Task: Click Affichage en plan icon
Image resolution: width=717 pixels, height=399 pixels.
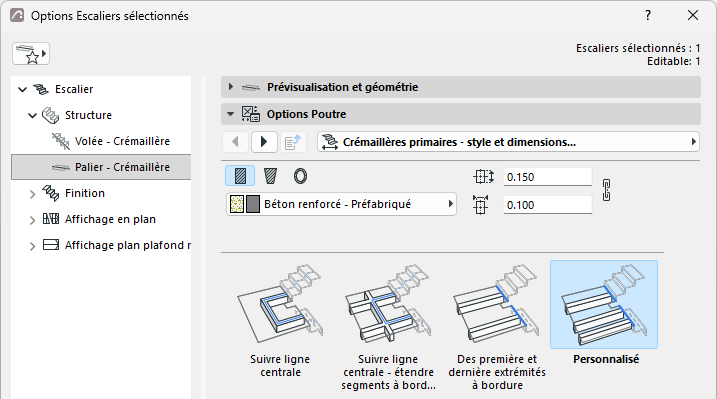Action: (51, 219)
